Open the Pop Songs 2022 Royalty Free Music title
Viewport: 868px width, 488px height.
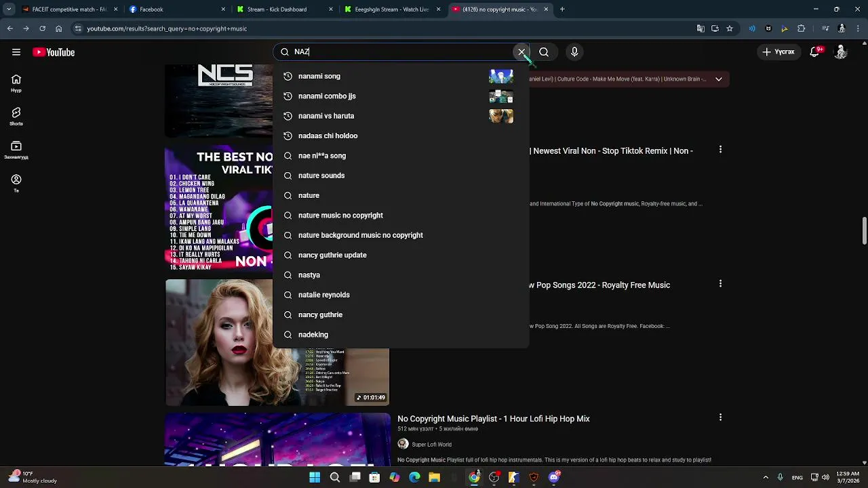tap(599, 285)
